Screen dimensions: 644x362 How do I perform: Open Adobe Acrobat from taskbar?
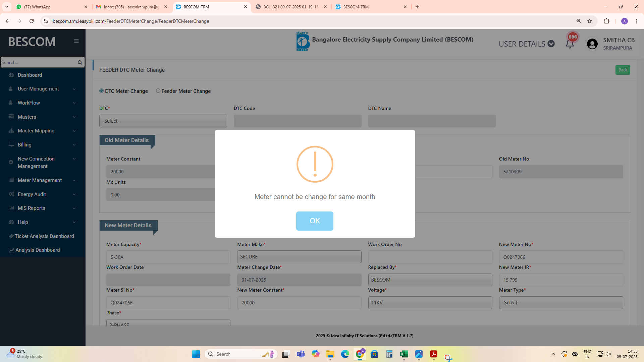433,354
